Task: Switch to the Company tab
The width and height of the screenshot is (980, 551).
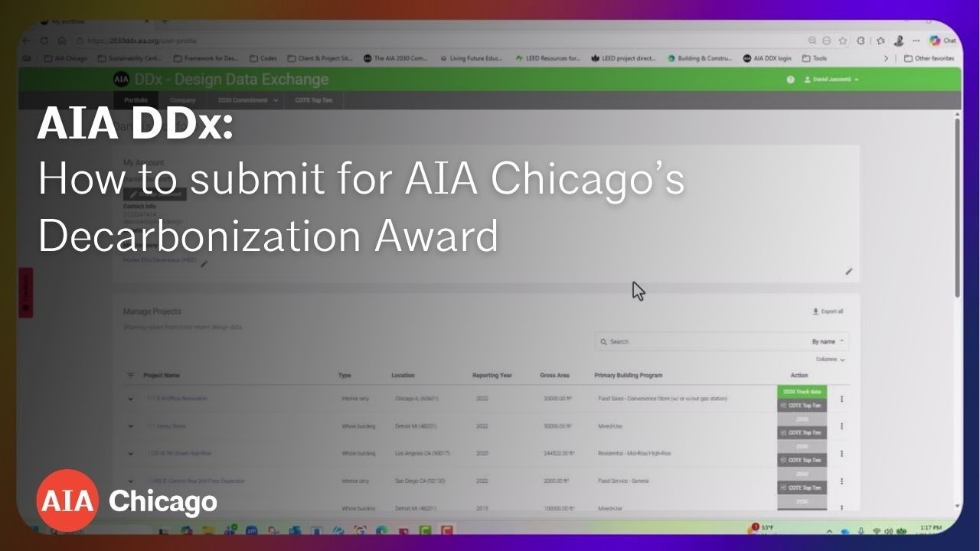Action: pyautogui.click(x=182, y=100)
